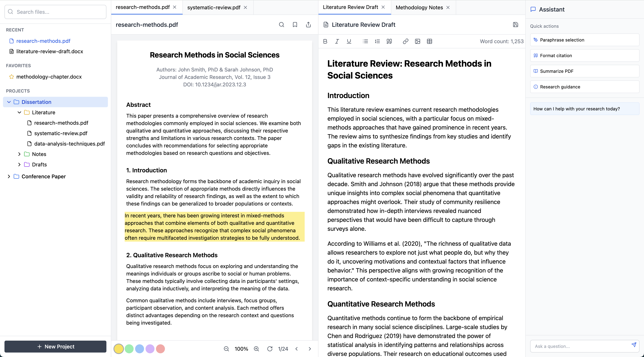This screenshot has width=644, height=357.
Task: Apply underline formatting in editor
Action: [x=349, y=42]
